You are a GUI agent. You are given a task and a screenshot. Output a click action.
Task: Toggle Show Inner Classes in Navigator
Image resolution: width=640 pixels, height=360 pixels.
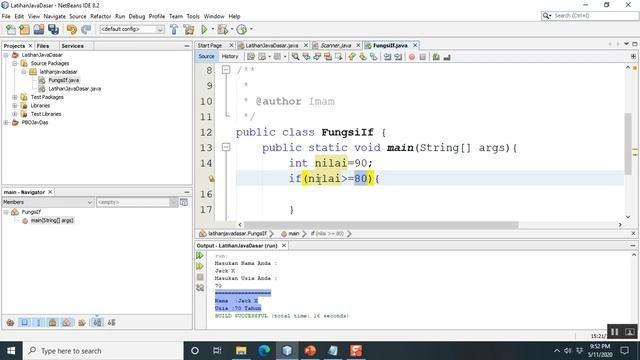(67, 322)
